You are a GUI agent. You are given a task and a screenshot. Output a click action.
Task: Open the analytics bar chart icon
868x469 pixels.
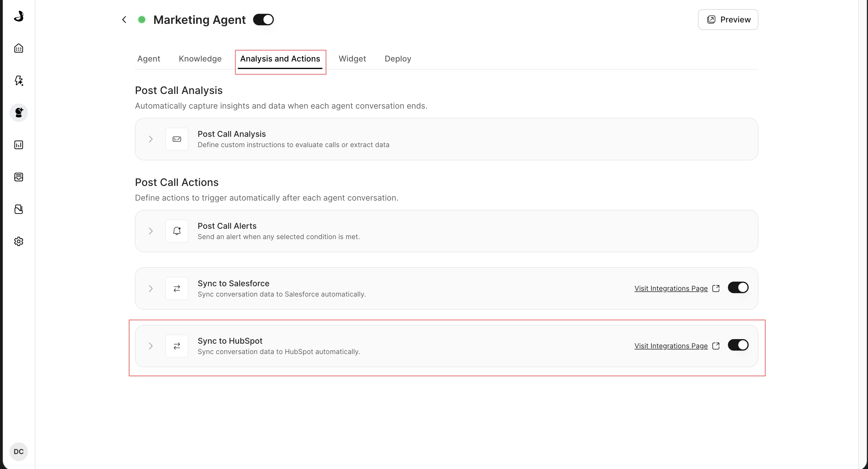coord(19,145)
